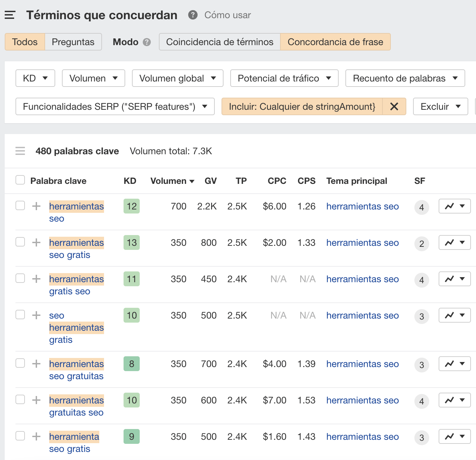Check the box for herramientas seo gratuitas
476x460 pixels.
click(x=20, y=363)
